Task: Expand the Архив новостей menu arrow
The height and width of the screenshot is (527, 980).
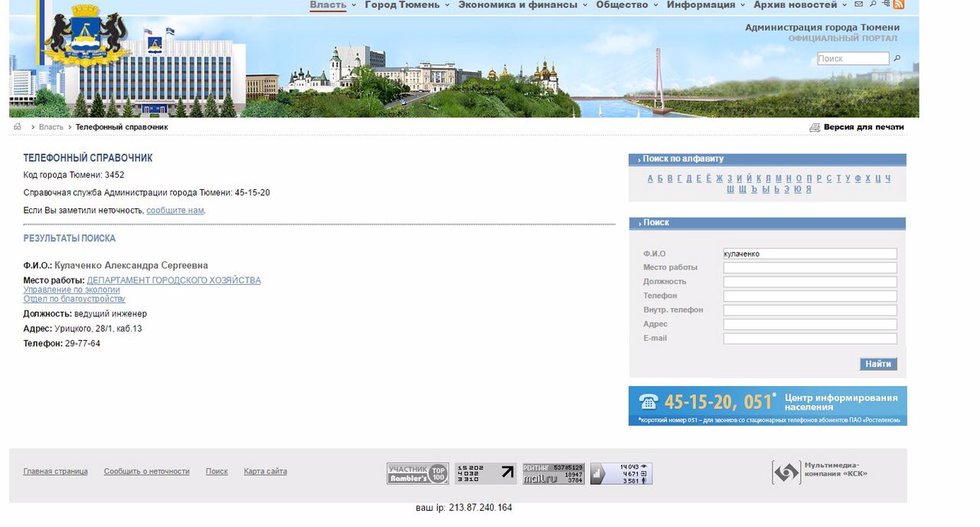Action: pyautogui.click(x=844, y=5)
